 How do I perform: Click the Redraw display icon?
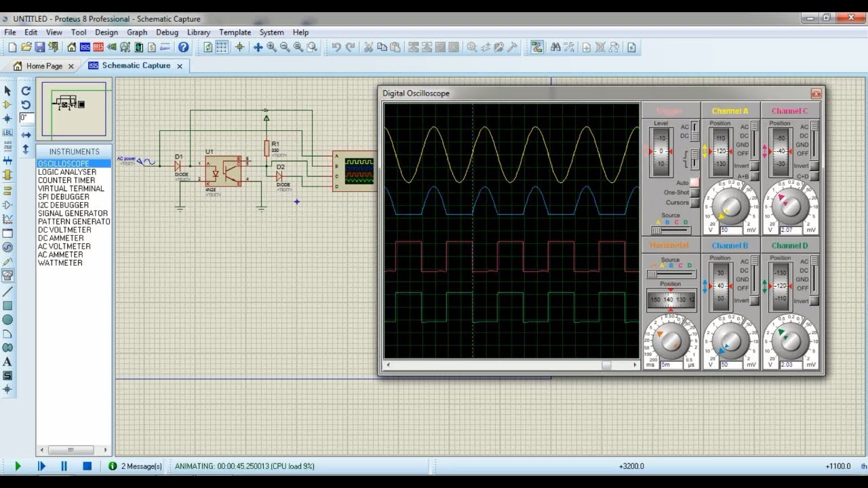[208, 47]
